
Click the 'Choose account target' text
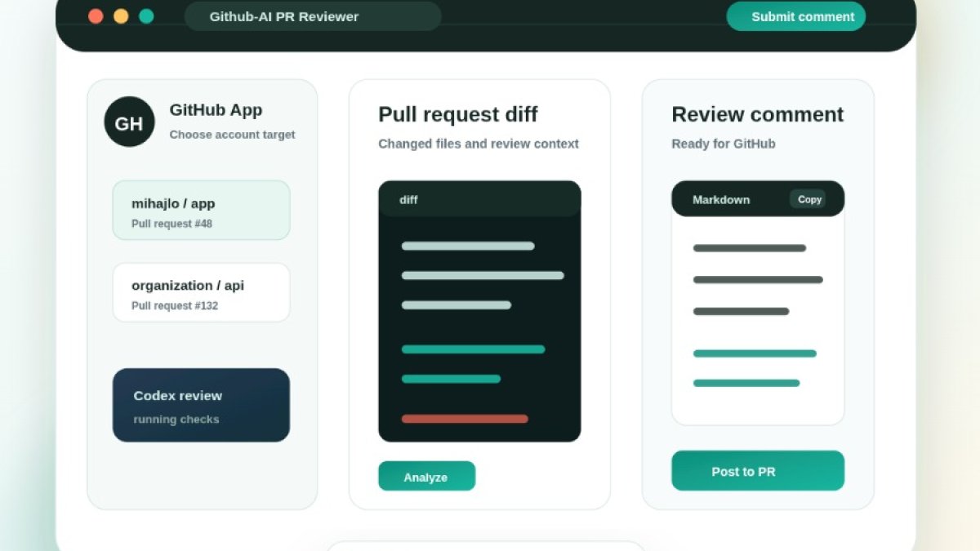point(232,135)
